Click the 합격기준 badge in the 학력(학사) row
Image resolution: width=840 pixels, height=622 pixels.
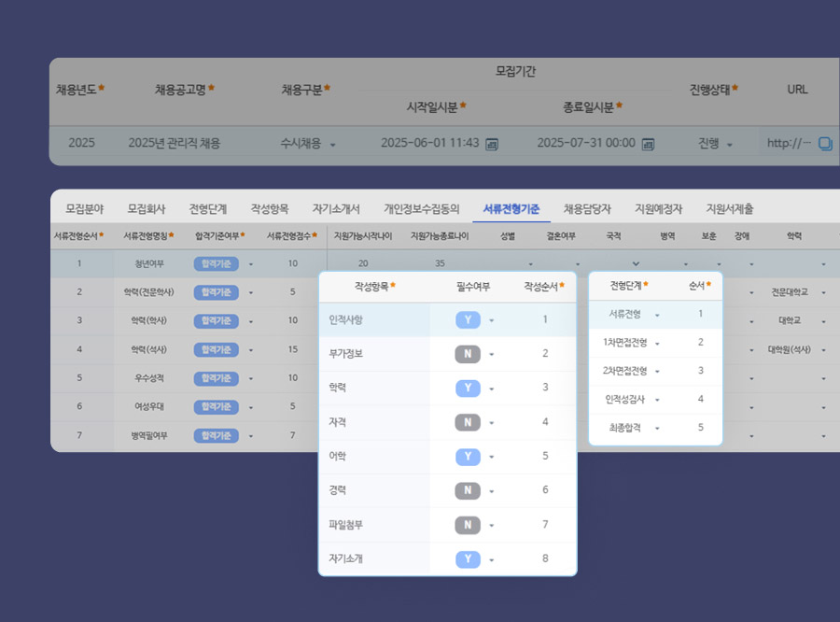pyautogui.click(x=215, y=321)
